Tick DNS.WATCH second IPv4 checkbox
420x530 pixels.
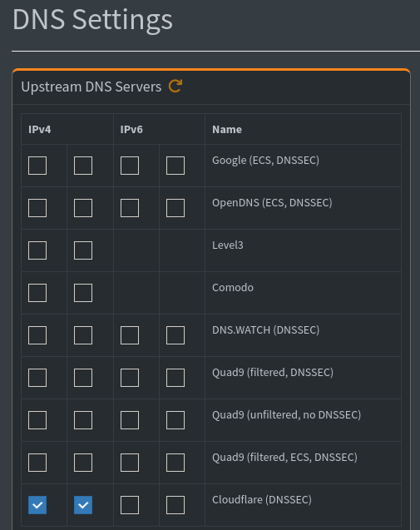coord(83,335)
